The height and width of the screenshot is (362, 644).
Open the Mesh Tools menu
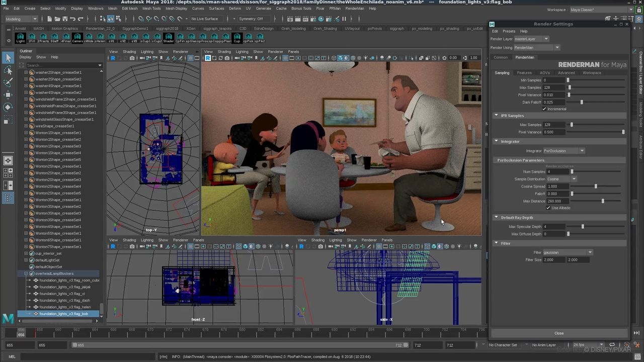click(x=151, y=9)
